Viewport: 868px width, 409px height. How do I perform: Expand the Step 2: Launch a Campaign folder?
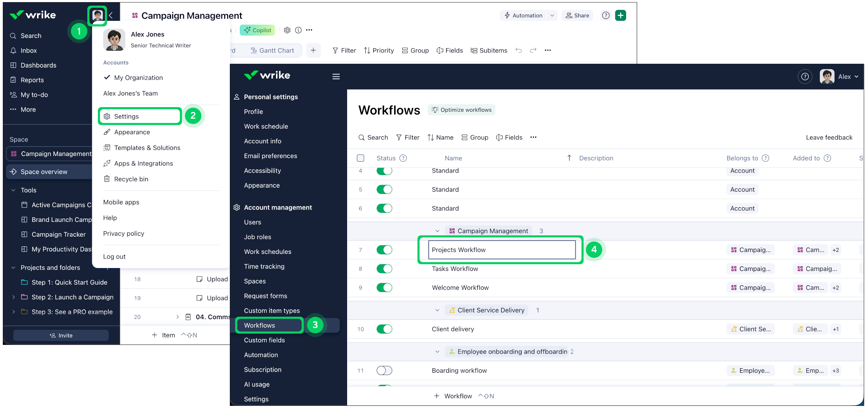pos(13,297)
